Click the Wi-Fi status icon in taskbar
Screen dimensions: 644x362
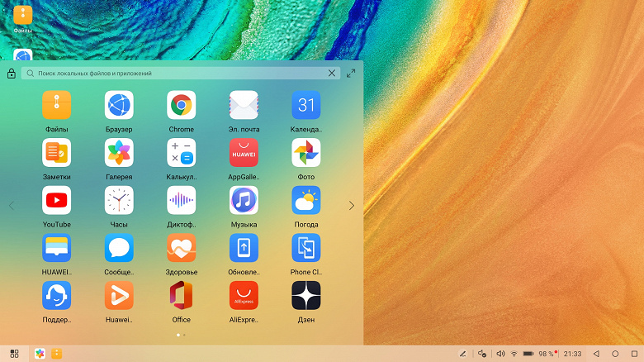click(514, 354)
